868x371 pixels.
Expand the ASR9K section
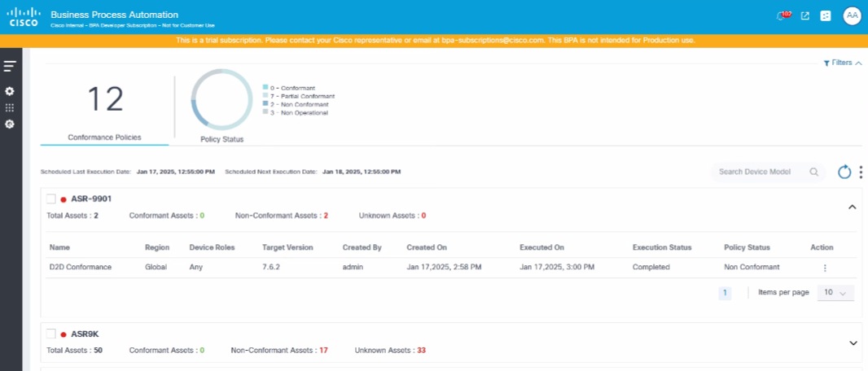(x=853, y=343)
